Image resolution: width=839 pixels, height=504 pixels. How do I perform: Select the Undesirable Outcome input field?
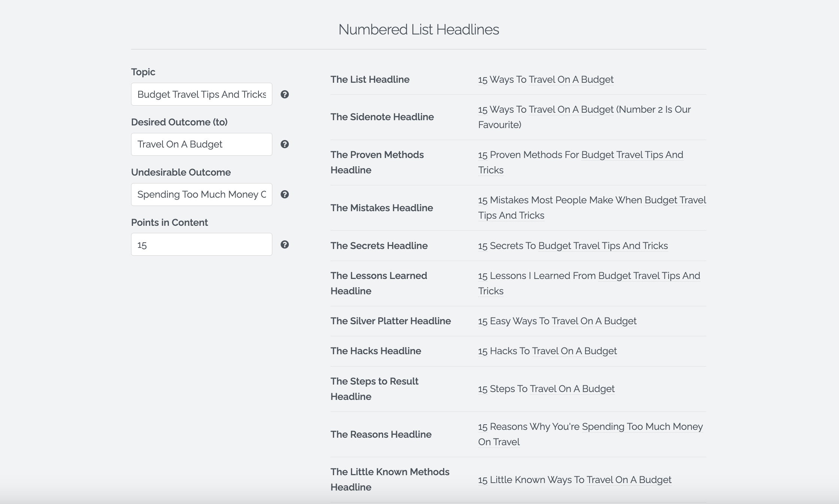coord(202,194)
